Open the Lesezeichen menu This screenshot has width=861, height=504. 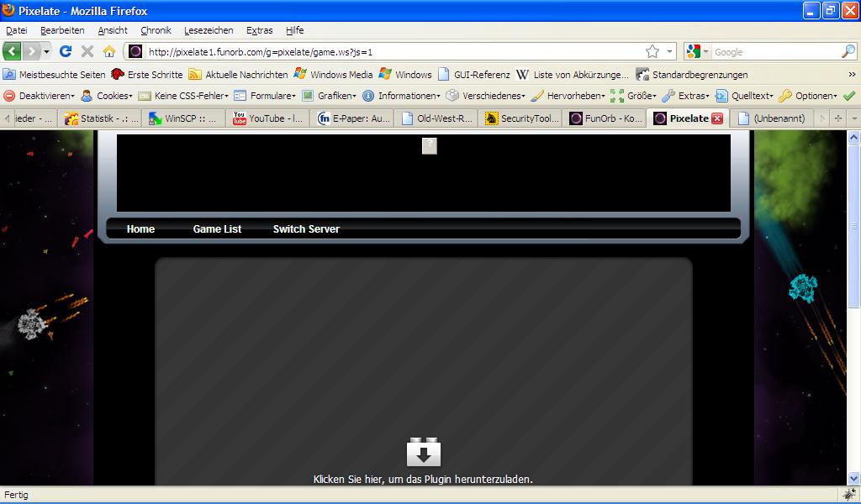(x=207, y=30)
